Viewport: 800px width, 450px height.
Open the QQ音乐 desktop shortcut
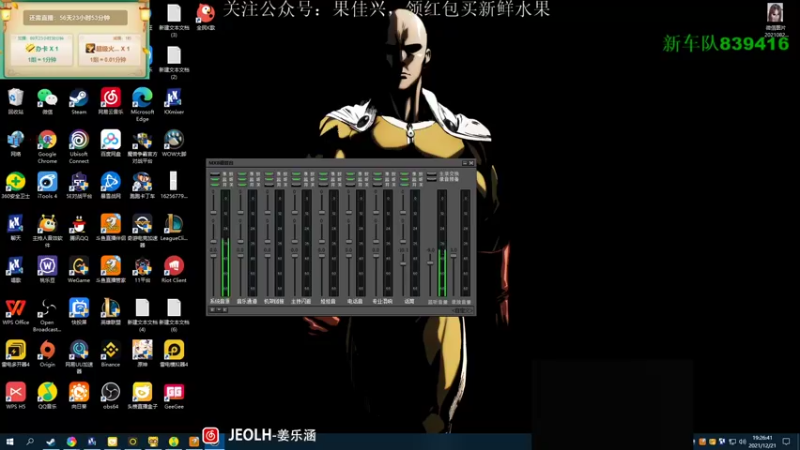(x=47, y=396)
